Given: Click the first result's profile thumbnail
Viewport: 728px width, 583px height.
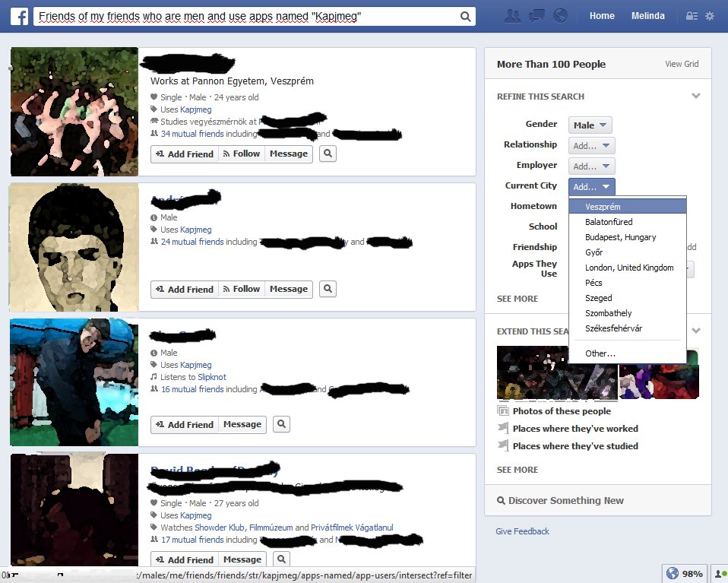Looking at the screenshot, I should [74, 112].
